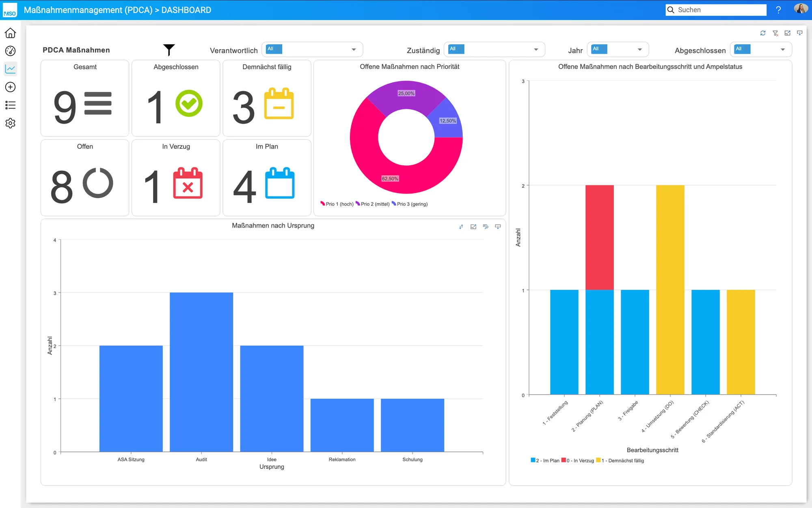The height and width of the screenshot is (508, 812).
Task: Open the Verantwortlich dropdown
Action: click(x=312, y=50)
